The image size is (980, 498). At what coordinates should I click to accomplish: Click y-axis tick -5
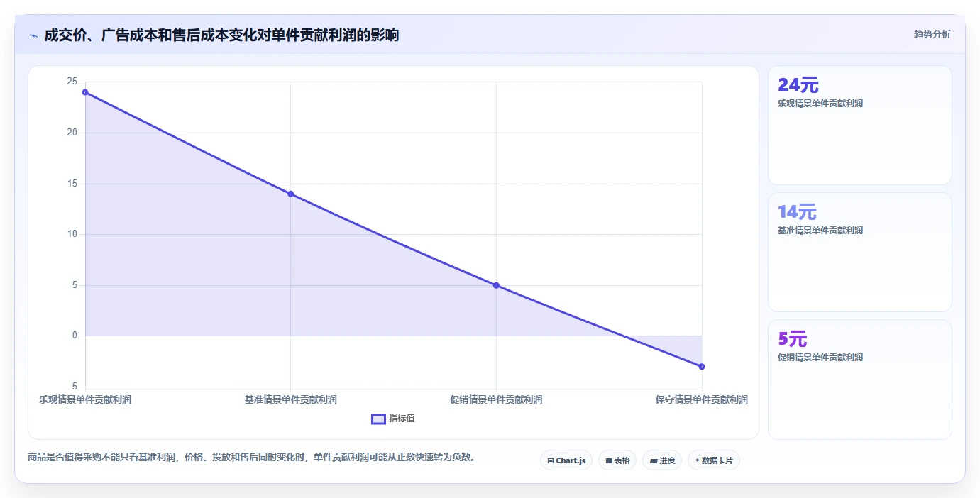tap(72, 387)
